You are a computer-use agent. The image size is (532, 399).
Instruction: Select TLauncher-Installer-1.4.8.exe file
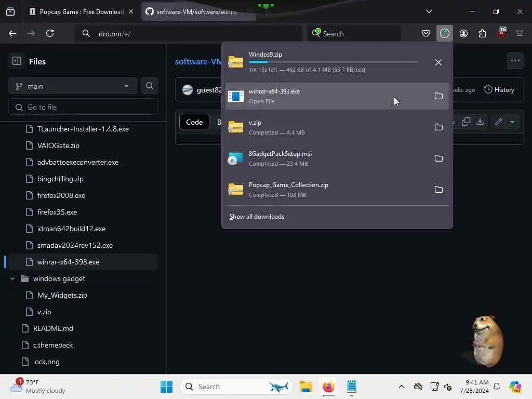pyautogui.click(x=83, y=129)
